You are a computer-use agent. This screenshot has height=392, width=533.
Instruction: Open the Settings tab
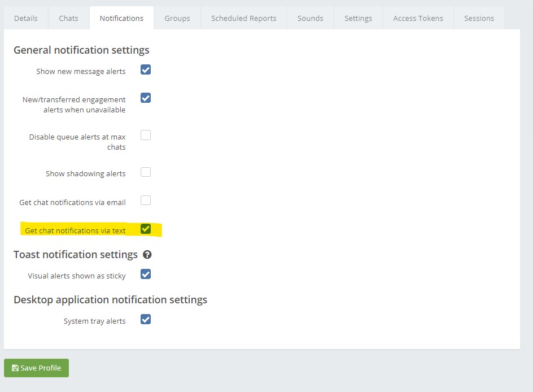tap(358, 18)
